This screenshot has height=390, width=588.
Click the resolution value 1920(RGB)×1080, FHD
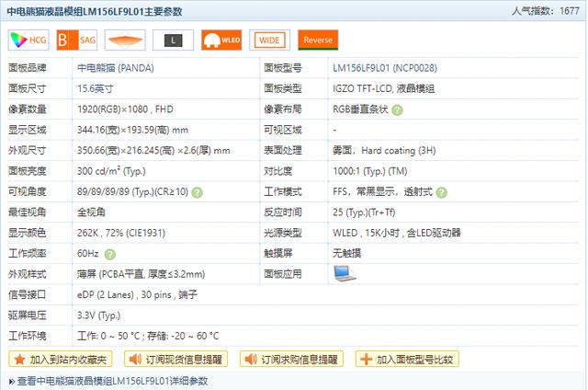[125, 109]
